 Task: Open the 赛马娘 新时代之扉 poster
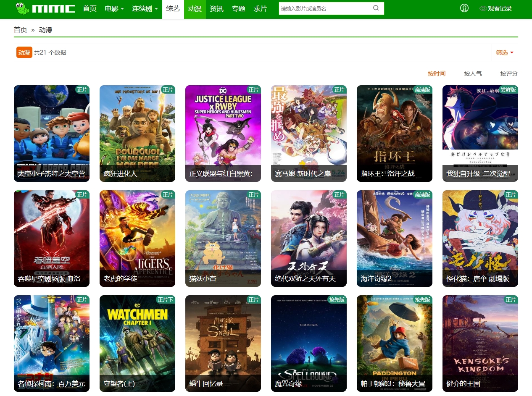(x=309, y=134)
